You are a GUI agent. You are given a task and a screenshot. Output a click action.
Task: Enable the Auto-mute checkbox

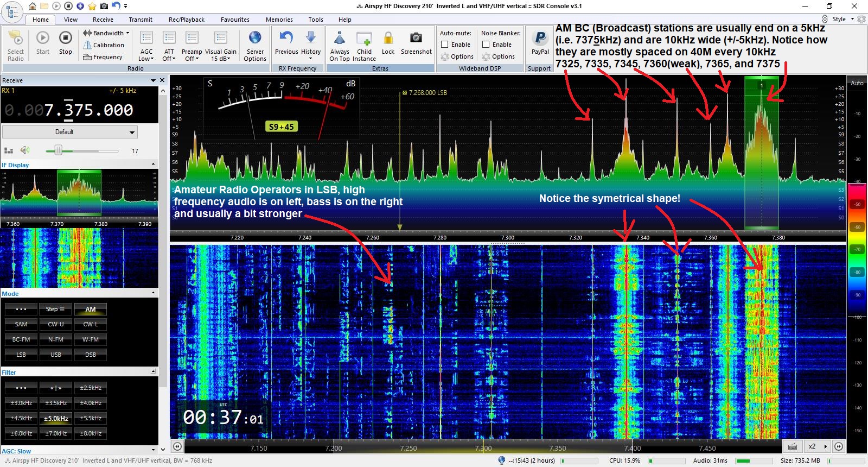click(x=445, y=45)
